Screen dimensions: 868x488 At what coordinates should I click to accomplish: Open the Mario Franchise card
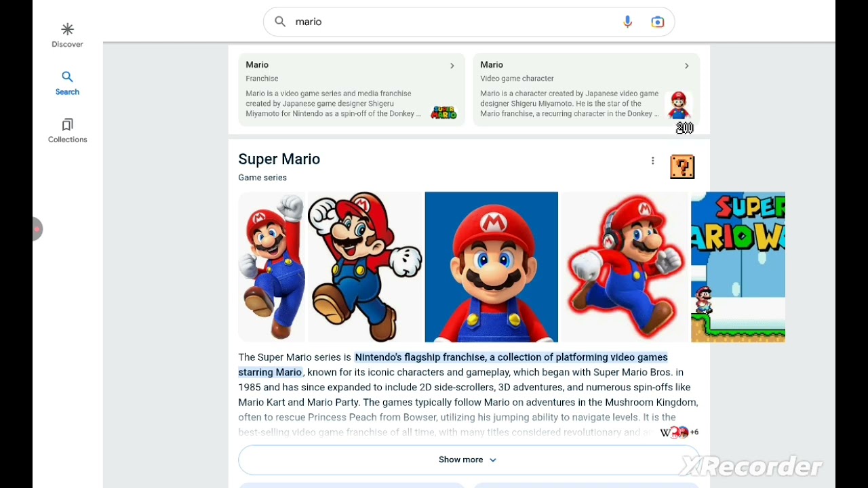click(351, 89)
